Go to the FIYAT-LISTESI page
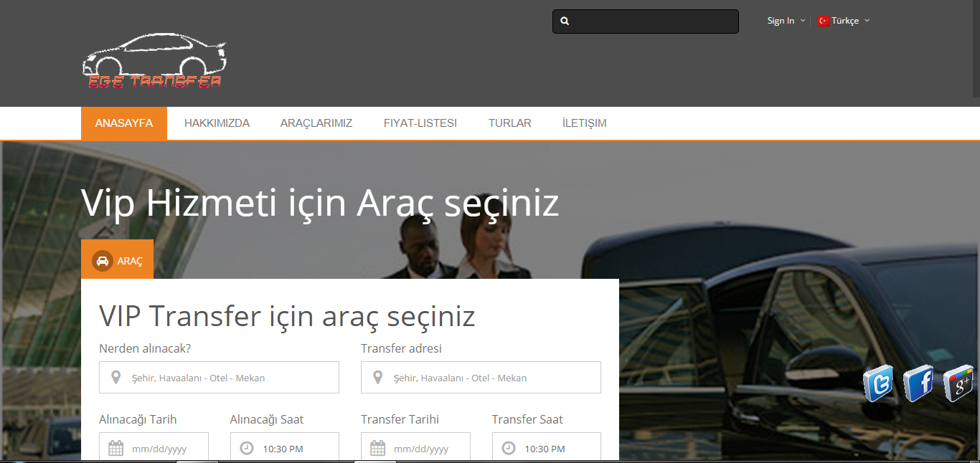Image resolution: width=980 pixels, height=463 pixels. coord(420,123)
